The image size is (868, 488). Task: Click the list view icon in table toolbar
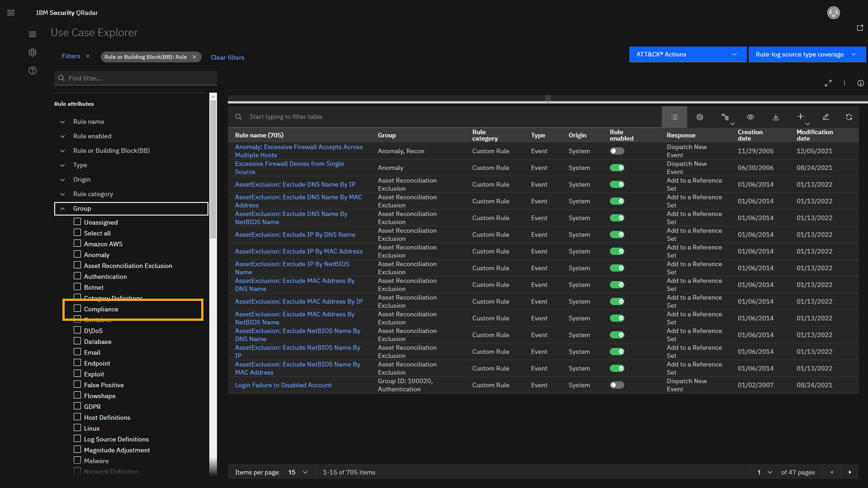coord(675,117)
